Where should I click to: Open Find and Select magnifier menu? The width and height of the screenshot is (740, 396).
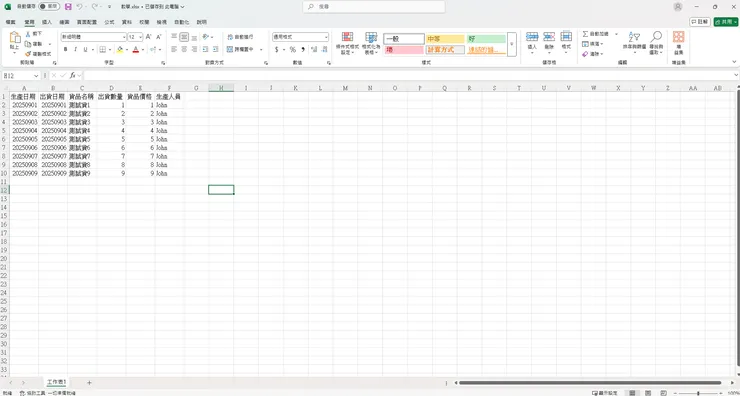point(656,43)
